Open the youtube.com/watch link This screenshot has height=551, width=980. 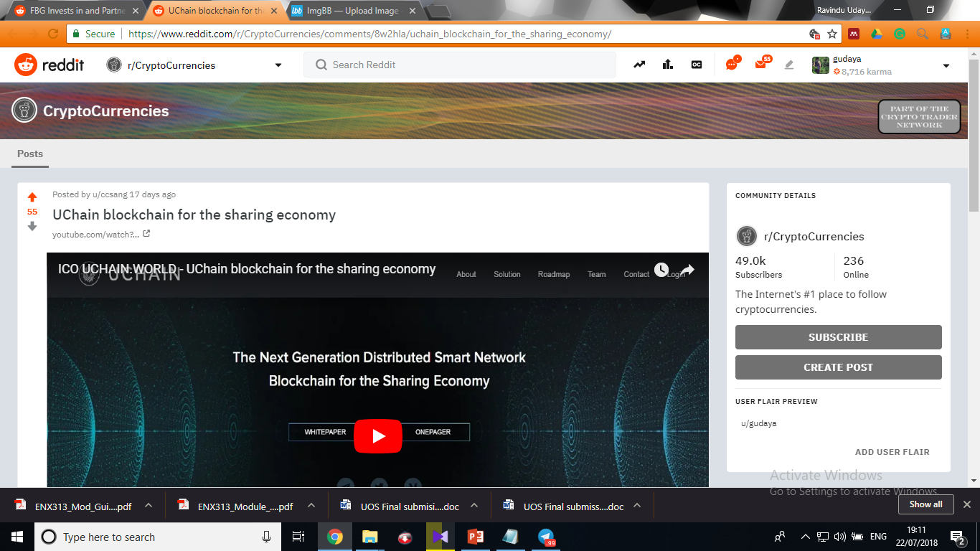(95, 235)
